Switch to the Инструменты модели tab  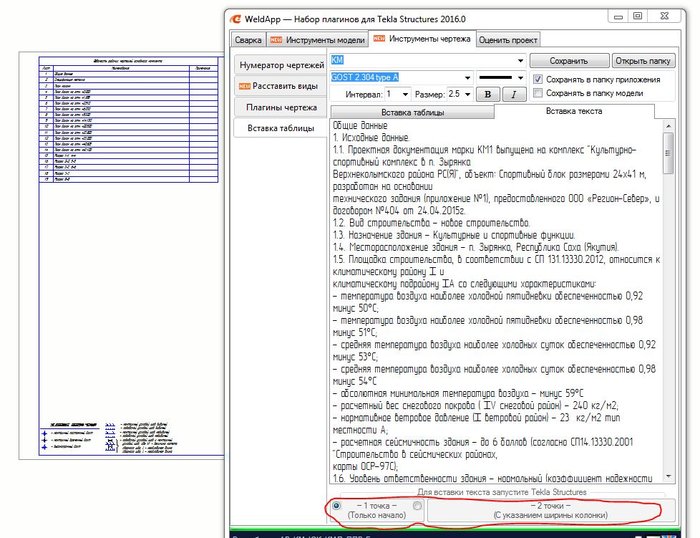(317, 40)
